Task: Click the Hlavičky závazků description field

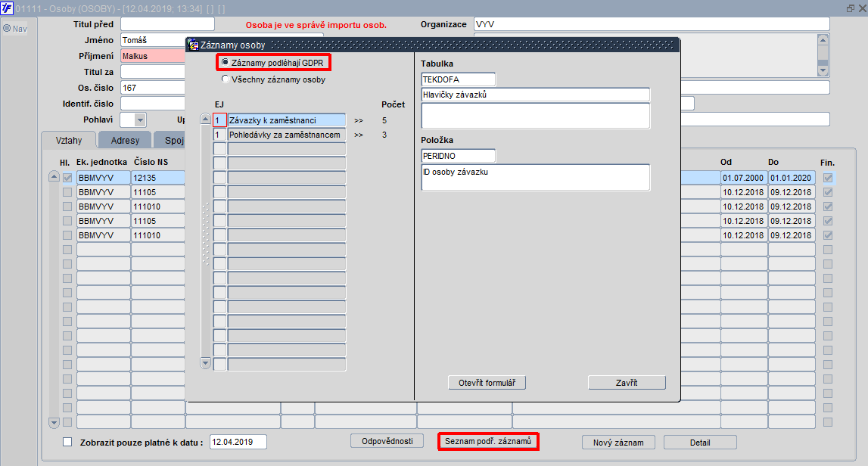Action: 535,95
